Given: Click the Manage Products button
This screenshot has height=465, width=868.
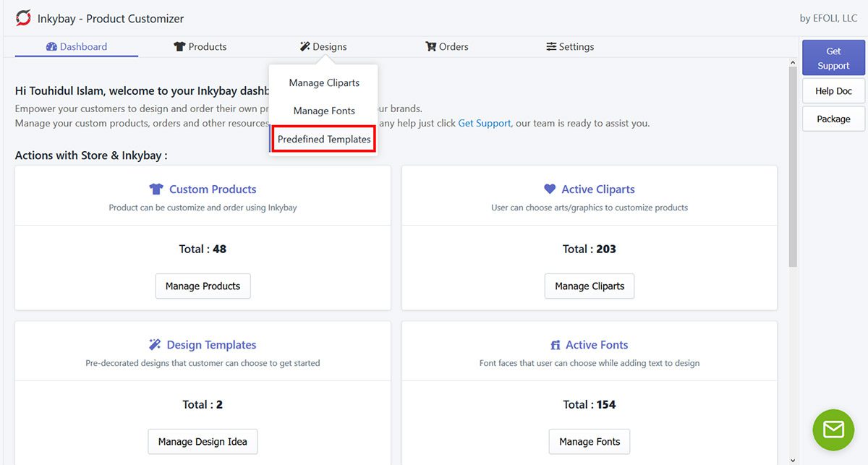Looking at the screenshot, I should pos(203,286).
